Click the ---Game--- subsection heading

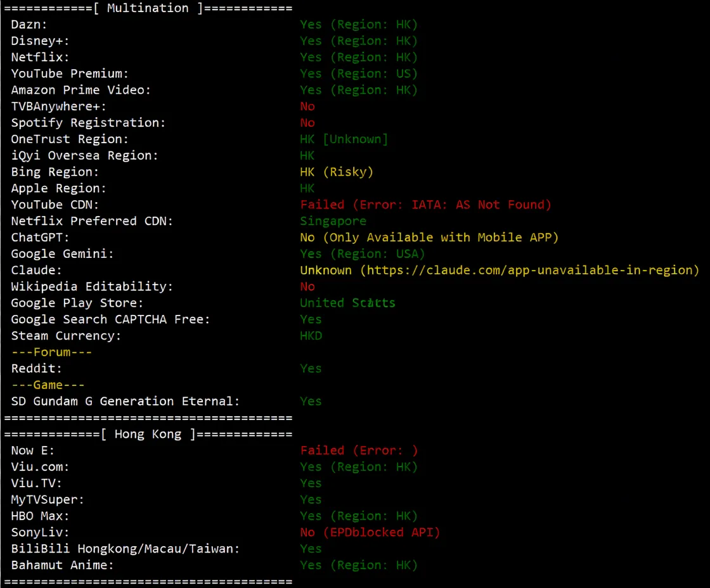click(x=48, y=385)
